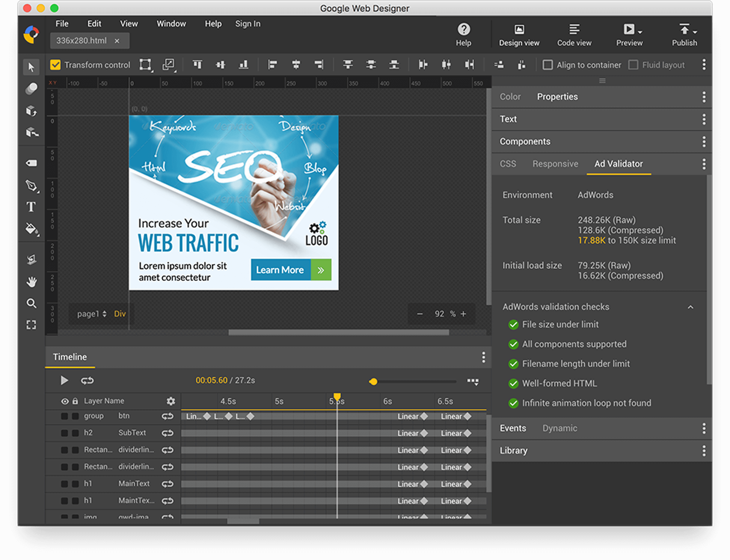Click the distribute left edges icon

pyautogui.click(x=423, y=65)
